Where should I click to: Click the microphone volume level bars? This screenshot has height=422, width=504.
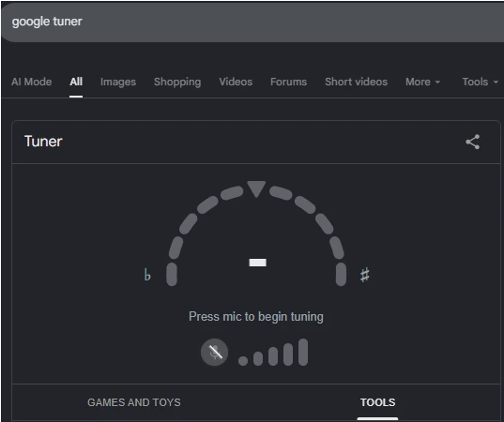click(273, 353)
